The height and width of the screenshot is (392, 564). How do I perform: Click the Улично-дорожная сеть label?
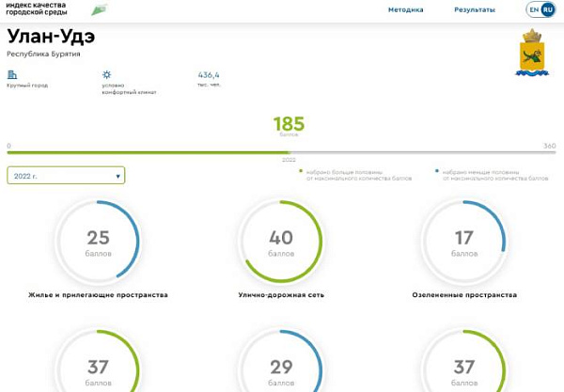click(x=281, y=295)
